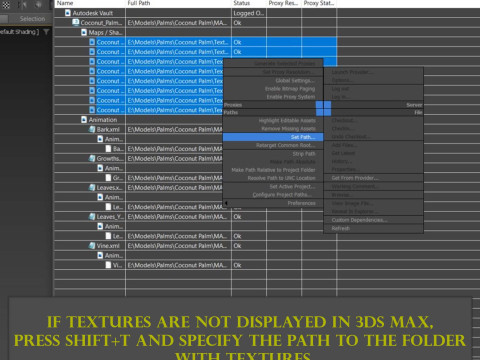480x360 pixels.
Task: Click the Leaves_Y... xml file icon
Action: coord(92,216)
